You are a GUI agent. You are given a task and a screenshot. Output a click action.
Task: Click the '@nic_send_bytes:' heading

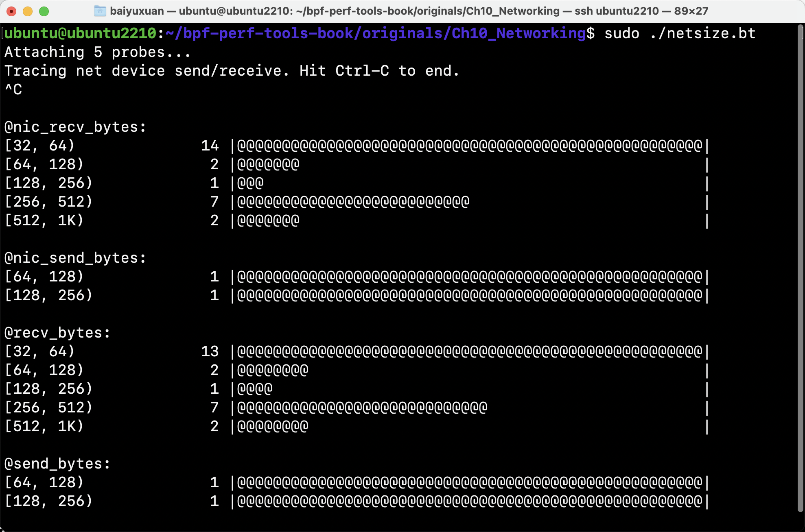pos(75,258)
